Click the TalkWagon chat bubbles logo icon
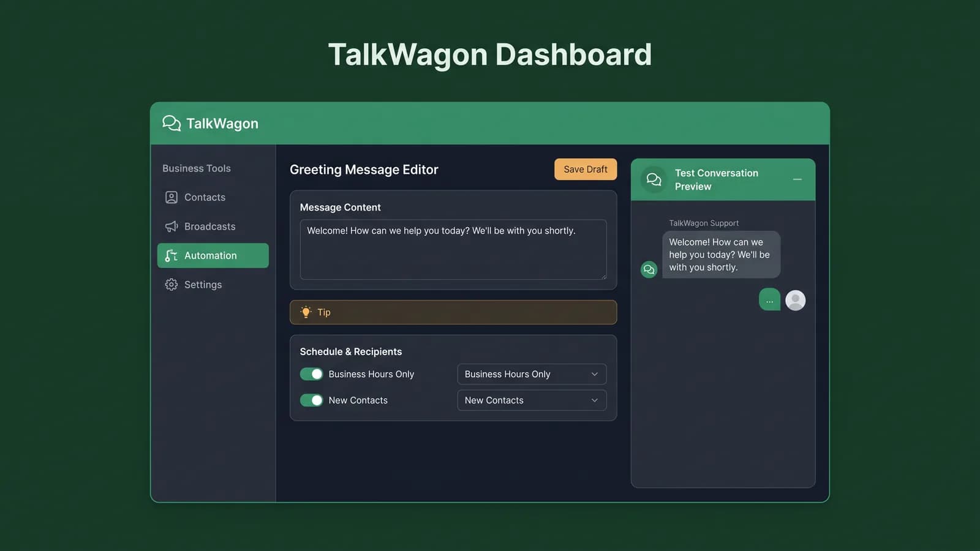980x551 pixels. tap(171, 123)
